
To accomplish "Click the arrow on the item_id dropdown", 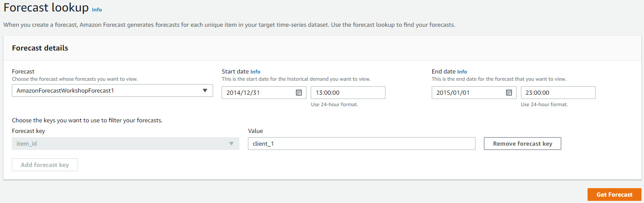I will (x=231, y=144).
